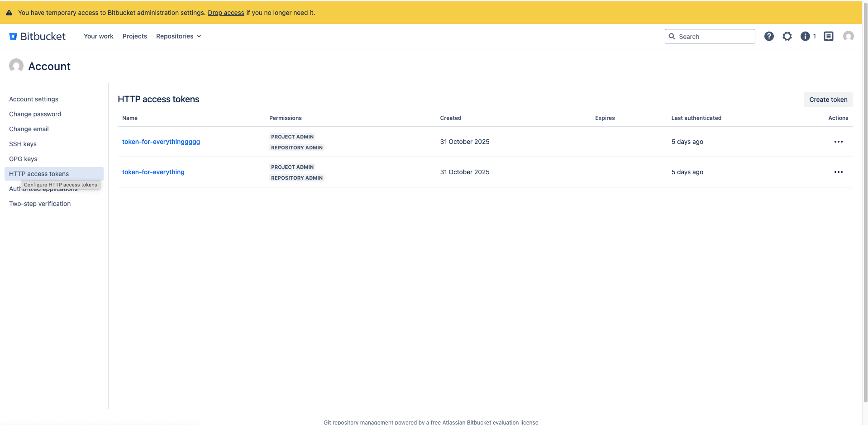This screenshot has width=868, height=425.
Task: Click the Last authenticated column header
Action: pos(696,118)
